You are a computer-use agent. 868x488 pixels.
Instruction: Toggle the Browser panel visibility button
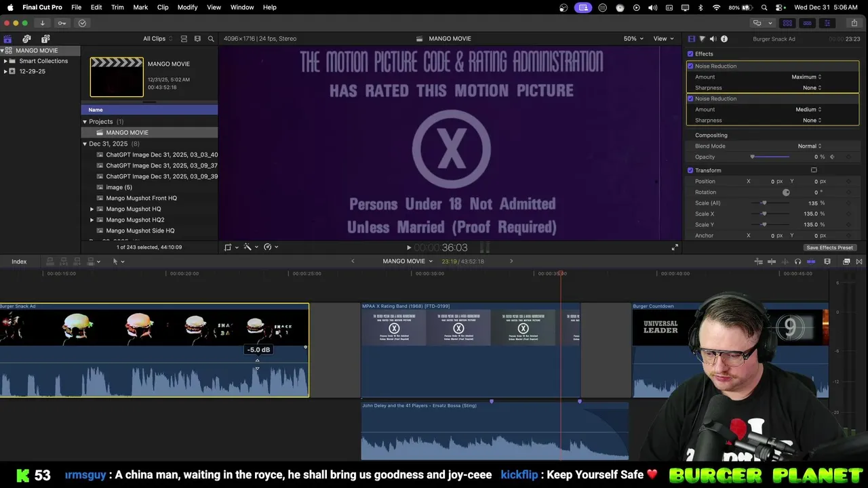[x=787, y=23]
